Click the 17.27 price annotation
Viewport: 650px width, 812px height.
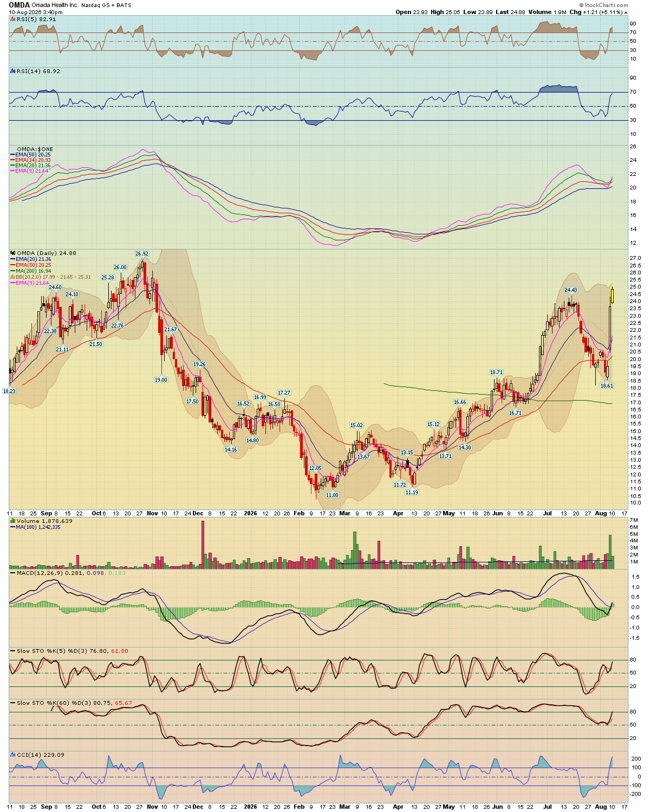pos(284,392)
